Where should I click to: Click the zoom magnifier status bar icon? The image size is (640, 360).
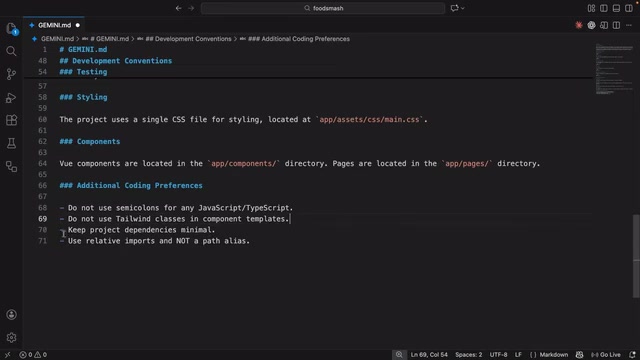tap(399, 355)
